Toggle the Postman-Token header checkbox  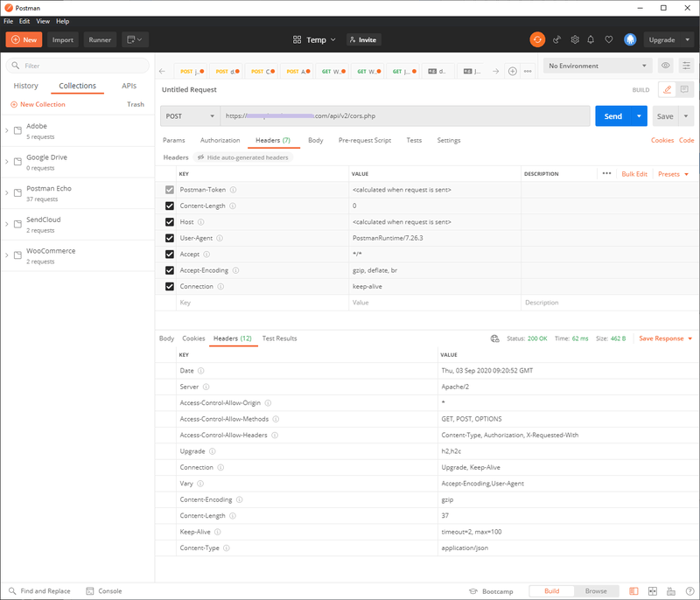170,190
